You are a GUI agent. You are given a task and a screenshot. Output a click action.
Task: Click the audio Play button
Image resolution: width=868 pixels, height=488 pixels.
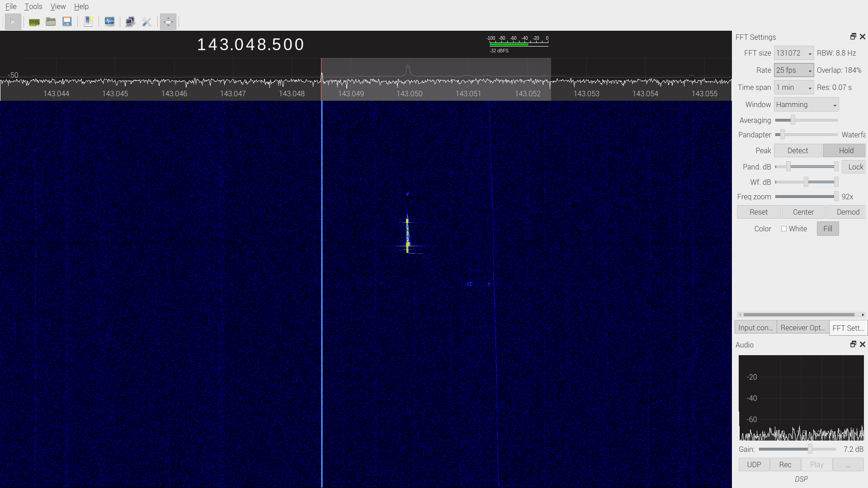click(x=816, y=465)
